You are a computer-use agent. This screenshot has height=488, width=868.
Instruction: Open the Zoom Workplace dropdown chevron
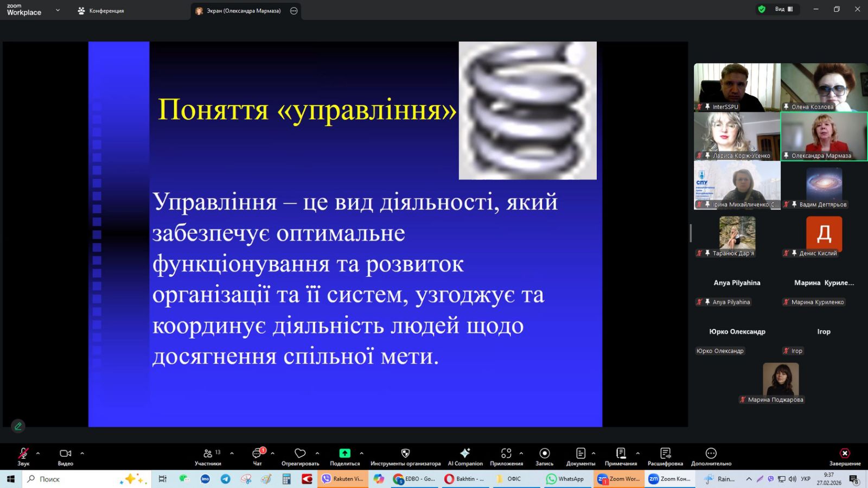point(58,10)
